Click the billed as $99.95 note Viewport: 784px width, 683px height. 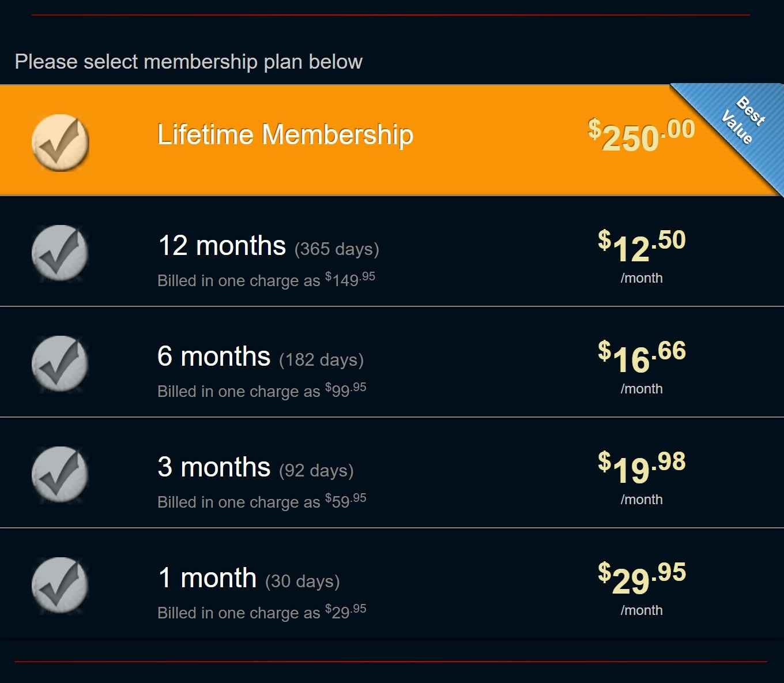[x=262, y=391]
